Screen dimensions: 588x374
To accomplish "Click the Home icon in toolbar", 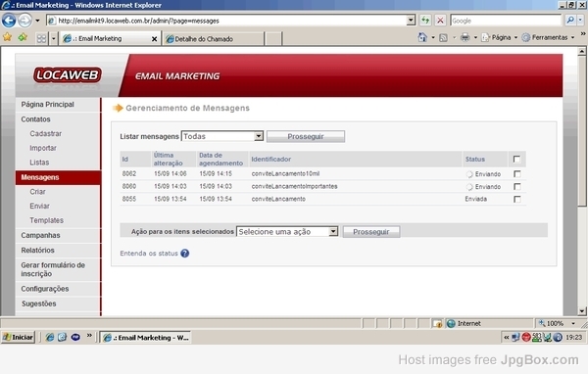I will point(422,37).
